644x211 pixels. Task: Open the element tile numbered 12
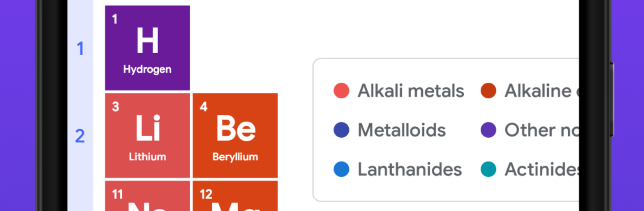[235, 196]
